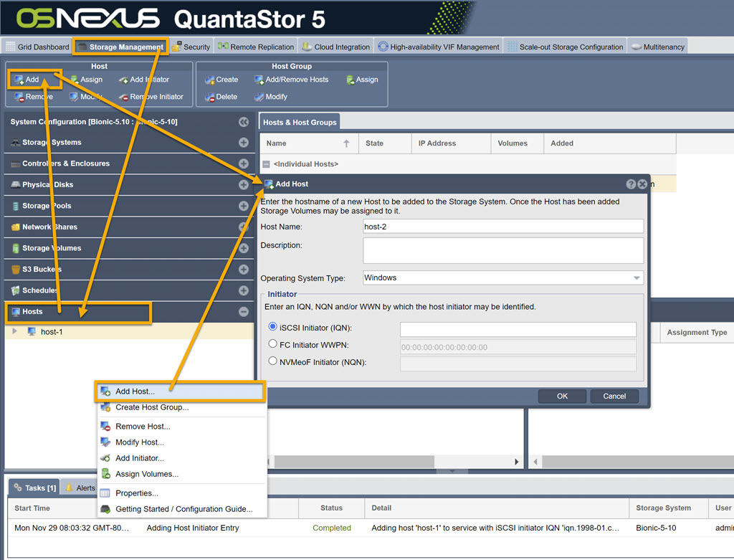Collapse the System Configuration panel with double-arrow icon
Image resolution: width=734 pixels, height=560 pixels.
[x=244, y=122]
